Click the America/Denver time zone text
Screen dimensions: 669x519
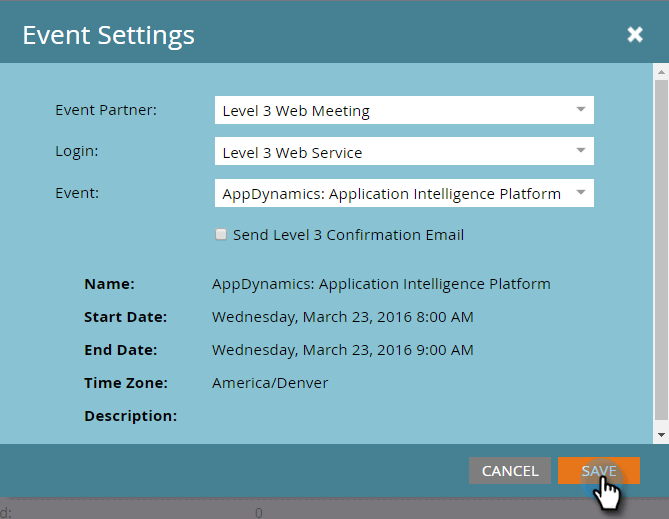click(x=270, y=383)
